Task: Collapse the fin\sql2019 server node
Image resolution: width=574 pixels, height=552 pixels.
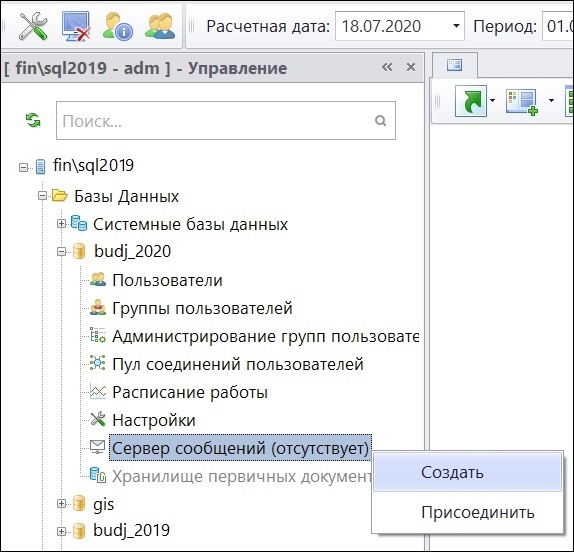Action: [x=23, y=168]
